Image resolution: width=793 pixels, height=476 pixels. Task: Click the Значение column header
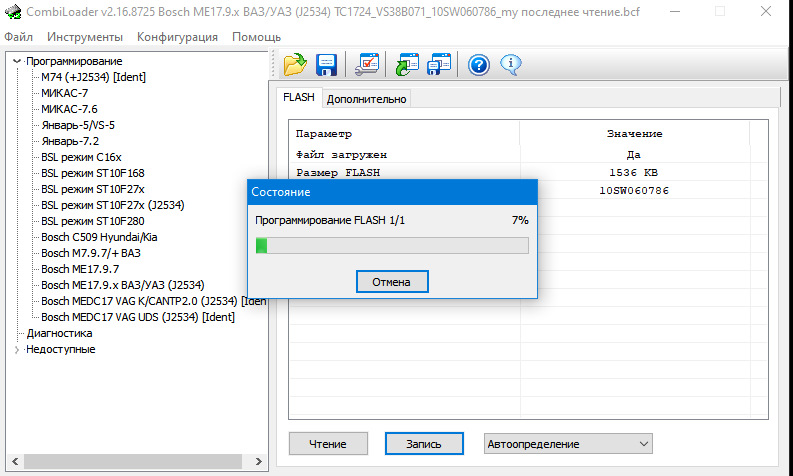[x=634, y=134]
